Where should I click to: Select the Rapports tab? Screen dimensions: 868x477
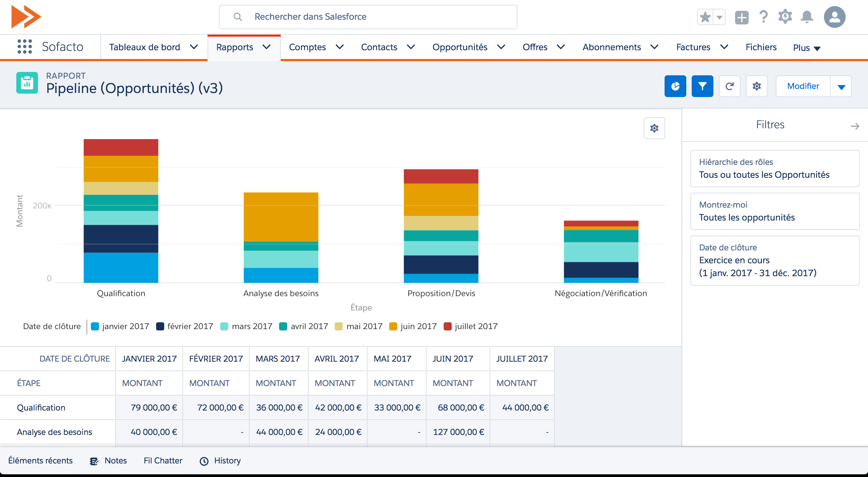[235, 47]
